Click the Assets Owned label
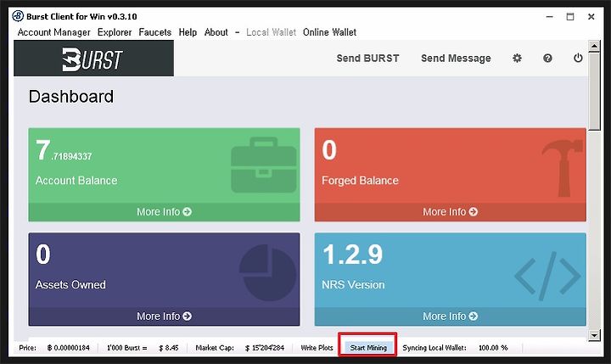The image size is (611, 364). (70, 284)
